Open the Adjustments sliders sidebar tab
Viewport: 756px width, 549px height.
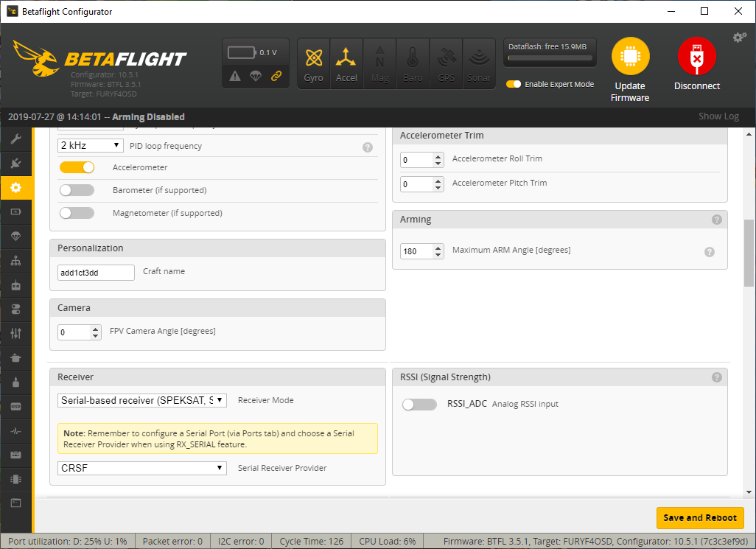pyautogui.click(x=16, y=334)
